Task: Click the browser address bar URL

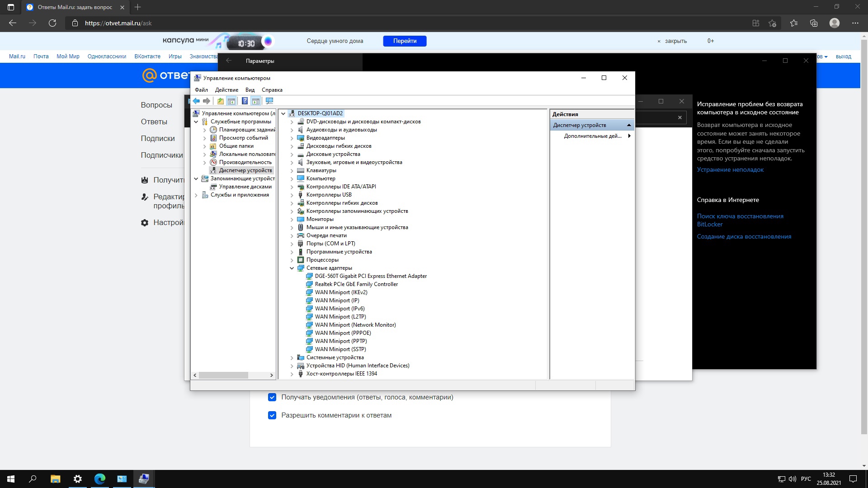Action: [118, 23]
